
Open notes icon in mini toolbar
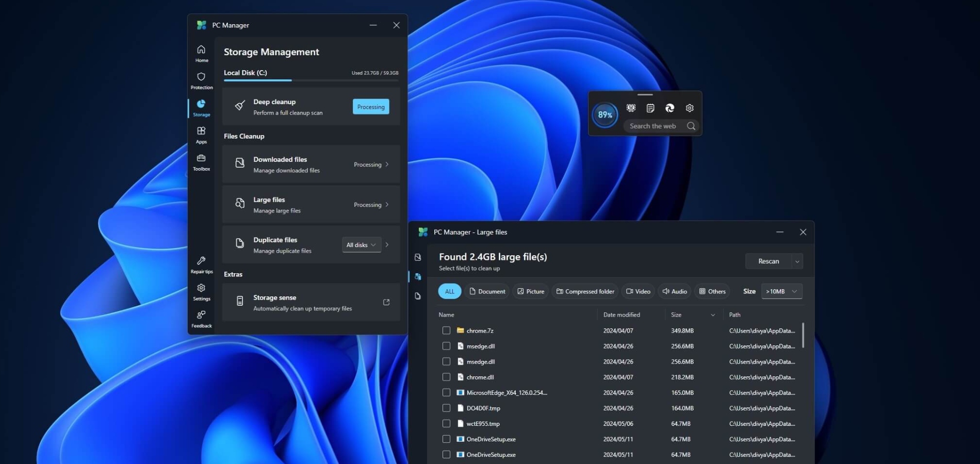(650, 108)
